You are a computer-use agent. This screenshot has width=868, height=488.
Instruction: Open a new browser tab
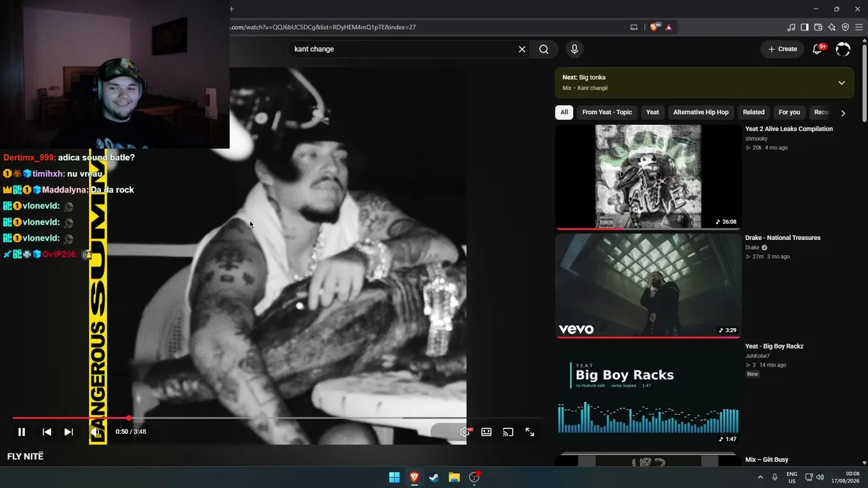point(231,9)
